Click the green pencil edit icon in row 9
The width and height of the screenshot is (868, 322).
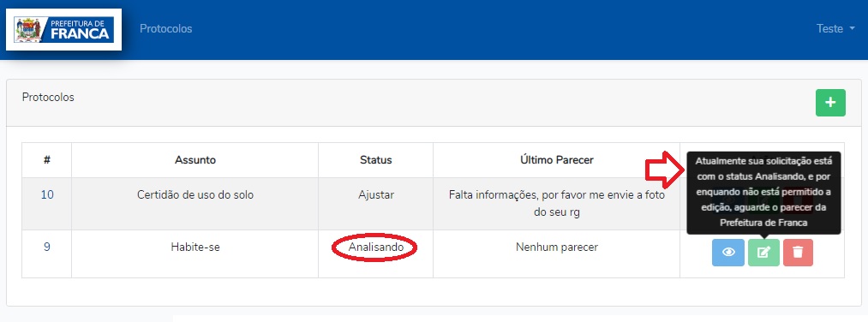(764, 253)
